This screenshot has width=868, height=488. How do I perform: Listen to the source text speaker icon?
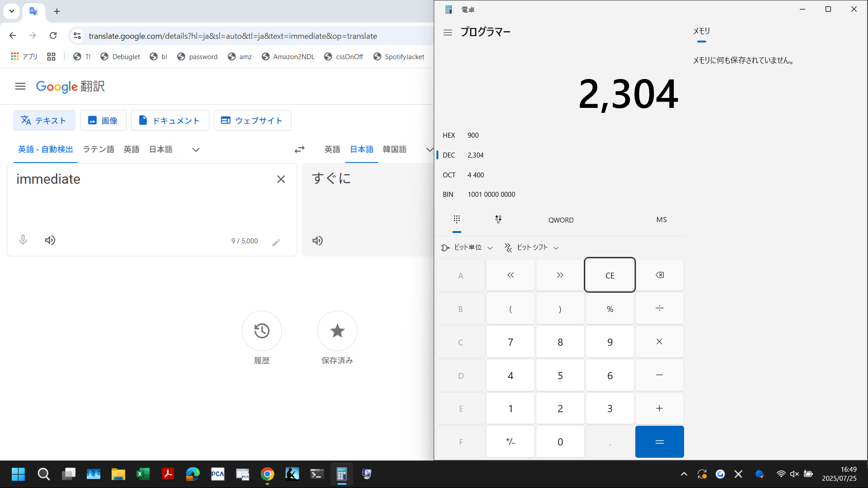coord(50,240)
